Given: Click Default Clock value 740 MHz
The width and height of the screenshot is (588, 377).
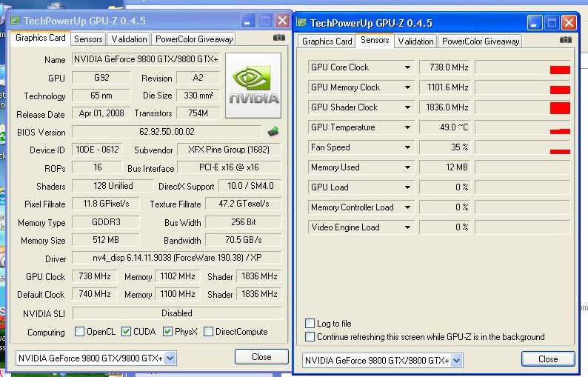Looking at the screenshot, I should [x=95, y=294].
